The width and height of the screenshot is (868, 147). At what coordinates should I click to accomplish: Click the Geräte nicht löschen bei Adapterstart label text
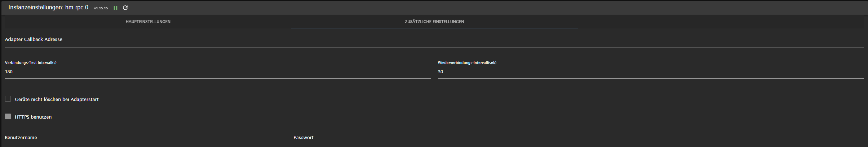click(57, 99)
